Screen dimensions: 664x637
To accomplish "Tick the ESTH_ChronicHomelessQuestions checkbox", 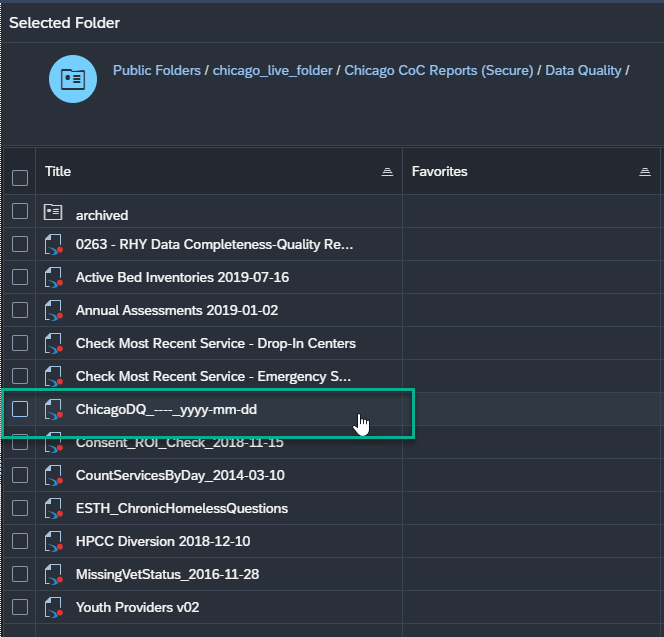I will pyautogui.click(x=20, y=508).
